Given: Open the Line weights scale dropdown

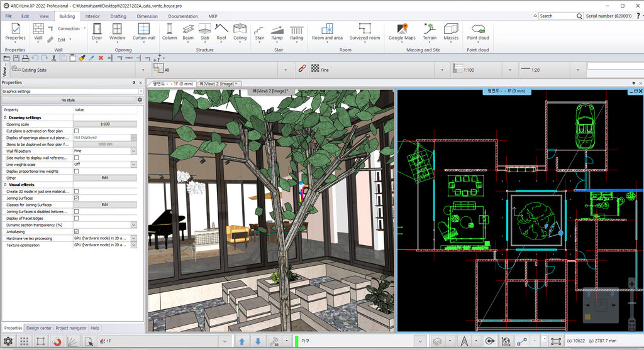Looking at the screenshot, I should coord(133,165).
